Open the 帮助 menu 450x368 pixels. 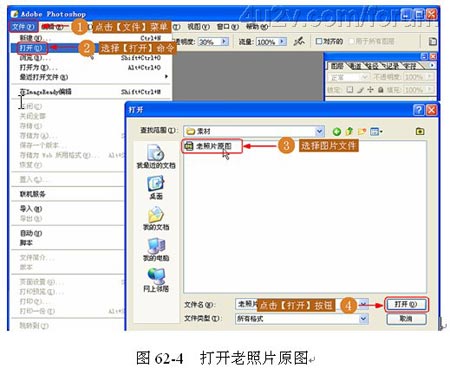[x=257, y=27]
